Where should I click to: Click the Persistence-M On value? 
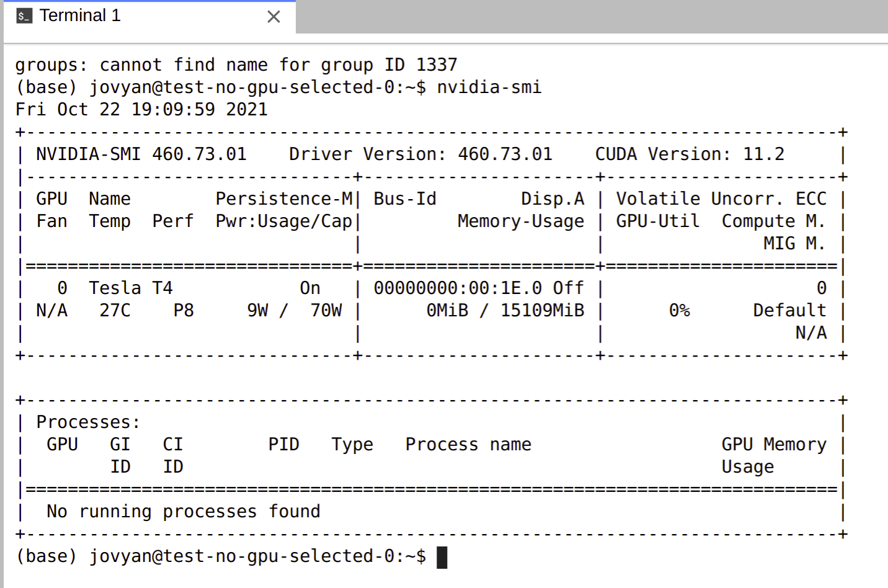pyautogui.click(x=310, y=287)
